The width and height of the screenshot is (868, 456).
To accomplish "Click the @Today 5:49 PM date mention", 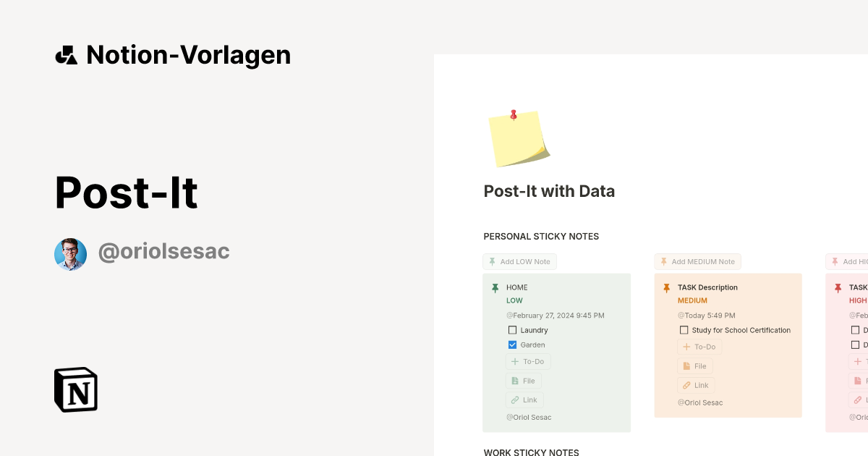I will (x=707, y=315).
